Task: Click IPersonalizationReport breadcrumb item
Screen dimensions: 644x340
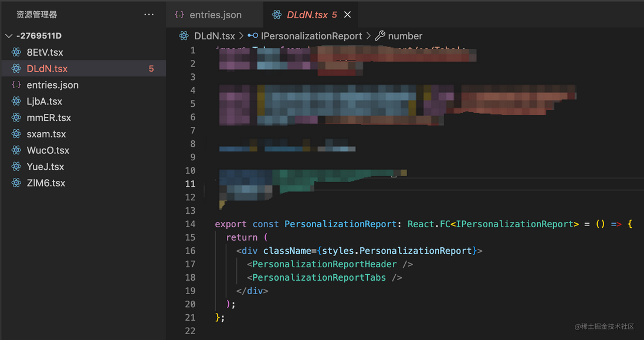Action: (x=311, y=36)
